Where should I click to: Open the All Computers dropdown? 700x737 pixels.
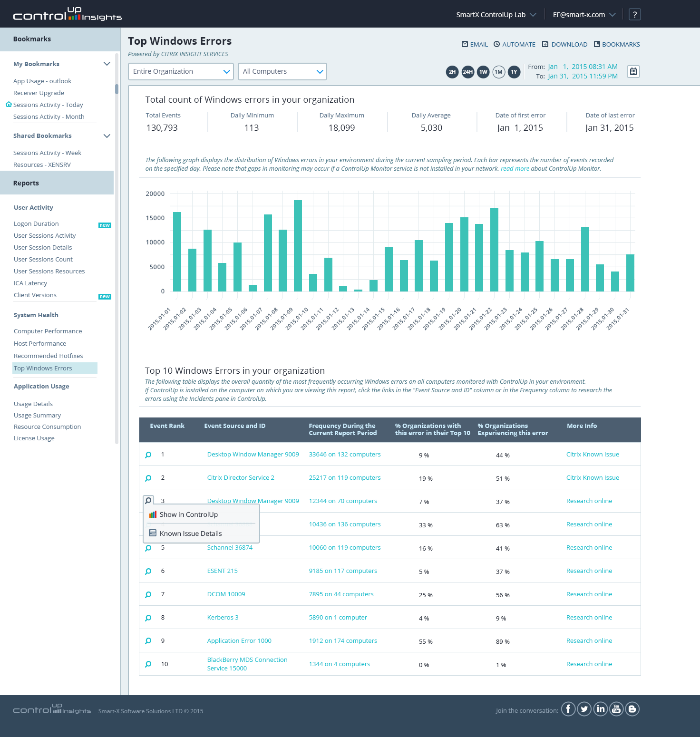pos(282,71)
